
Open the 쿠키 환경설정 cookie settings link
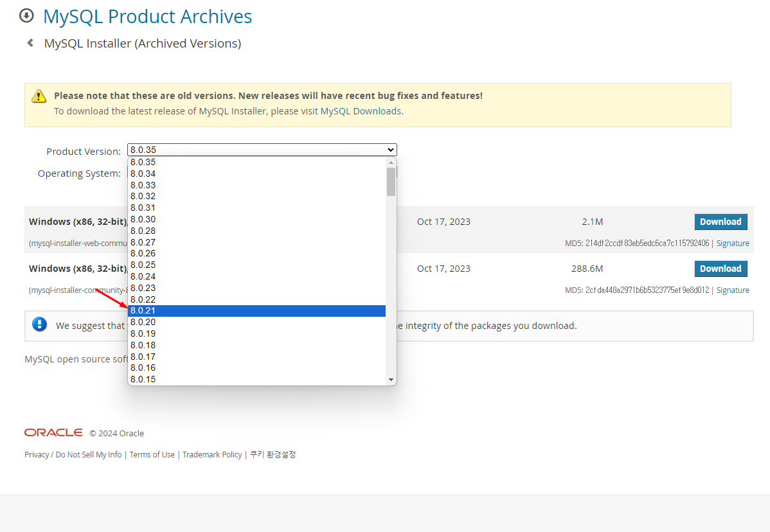click(273, 454)
